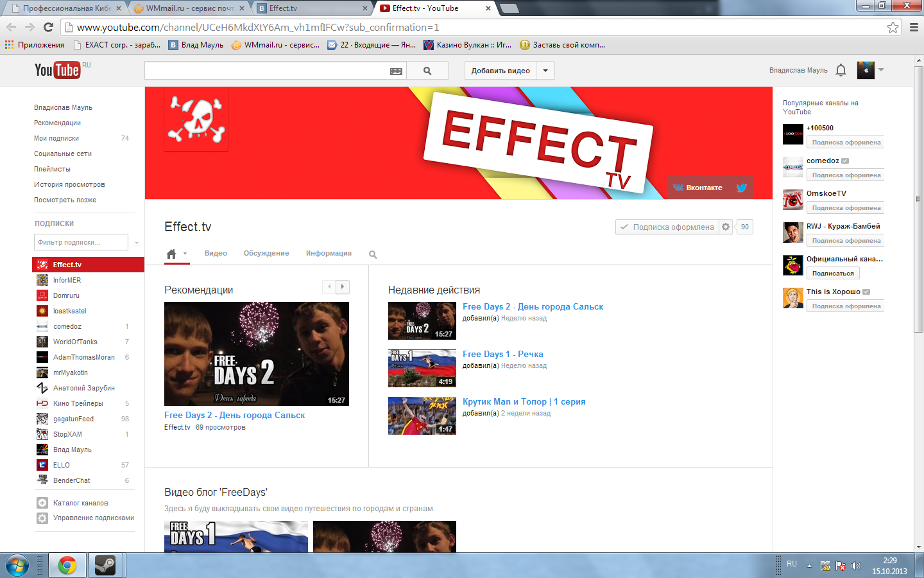The height and width of the screenshot is (578, 924).
Task: Open Steam from the taskbar
Action: point(105,566)
